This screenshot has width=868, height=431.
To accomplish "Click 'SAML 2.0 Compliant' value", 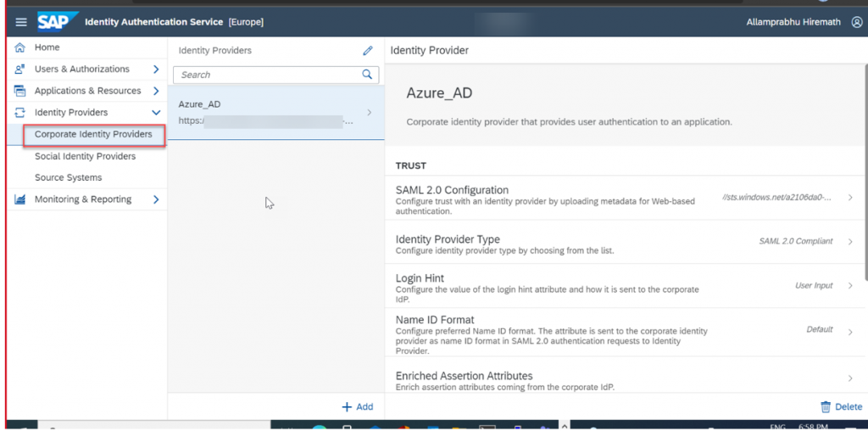I will 795,242.
